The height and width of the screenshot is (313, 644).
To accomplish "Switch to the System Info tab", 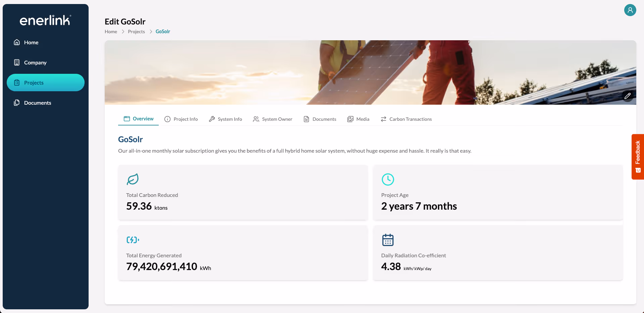I will pos(226,119).
